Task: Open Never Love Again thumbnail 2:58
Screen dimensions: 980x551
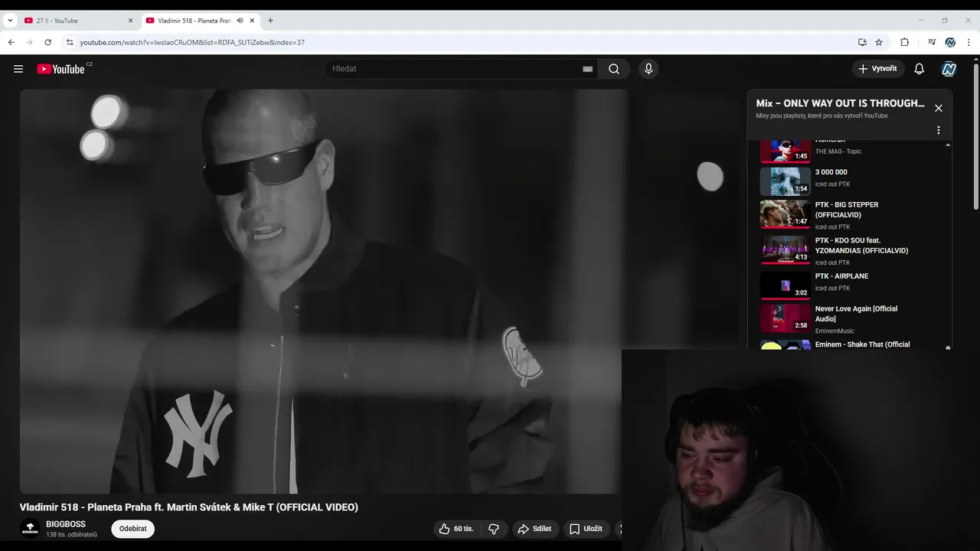Action: click(785, 318)
